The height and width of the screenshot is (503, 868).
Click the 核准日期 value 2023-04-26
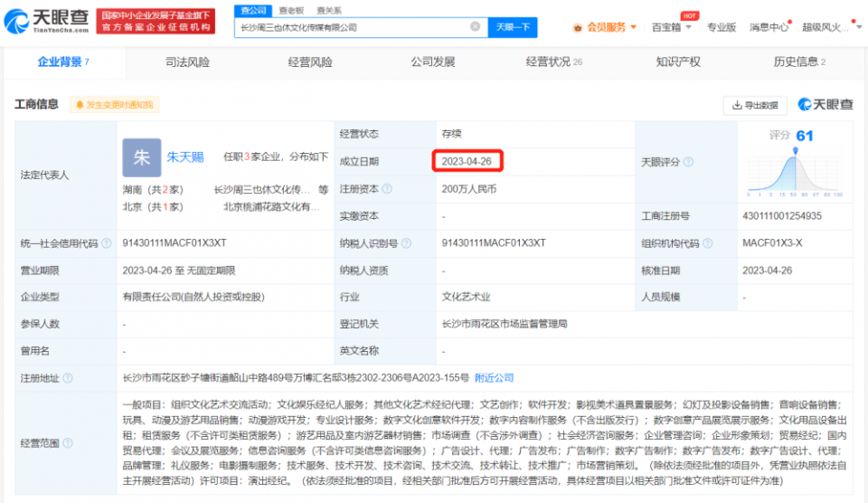tap(768, 270)
